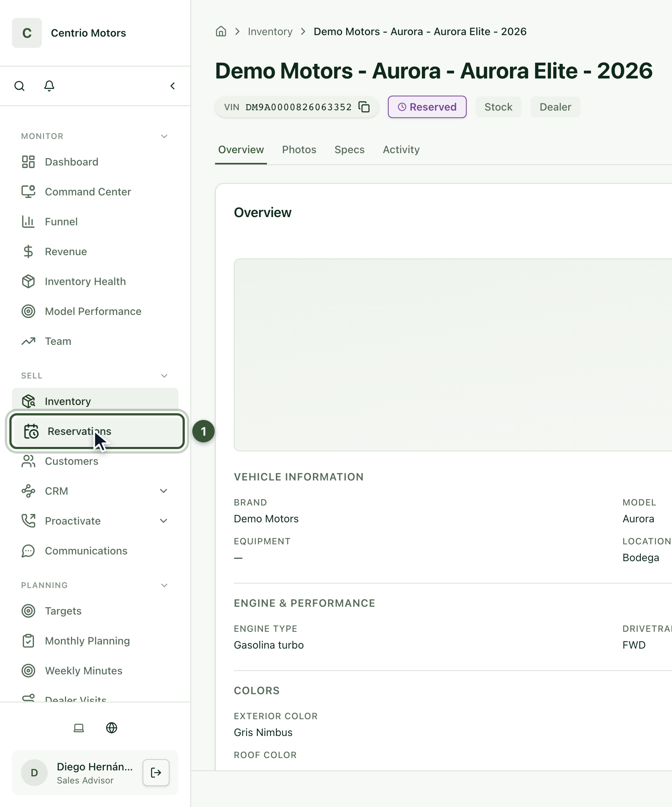
Task: Open language selector globe icon
Action: click(x=112, y=728)
